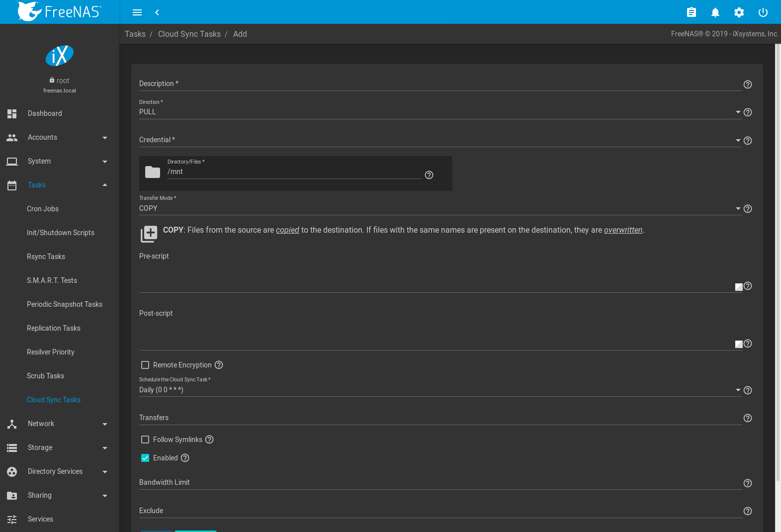The image size is (781, 532).
Task: Expand the Directory Services menu
Action: (60, 471)
